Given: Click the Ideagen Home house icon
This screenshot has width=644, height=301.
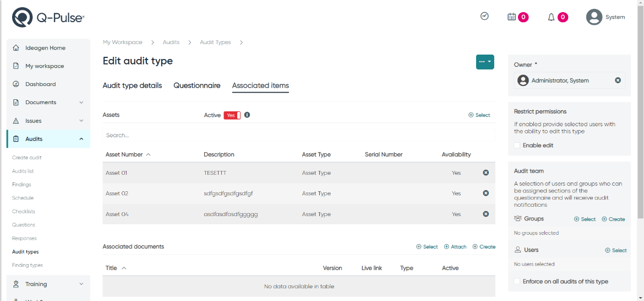Looking at the screenshot, I should click(x=16, y=48).
